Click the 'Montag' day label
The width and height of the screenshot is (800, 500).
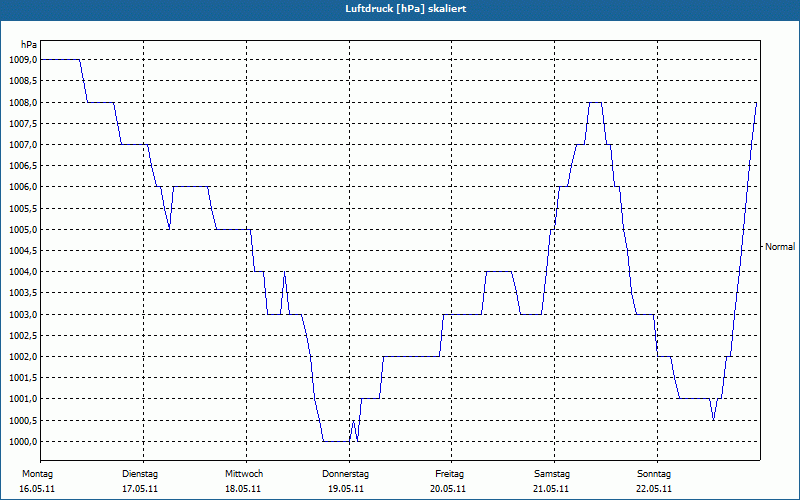(x=37, y=474)
